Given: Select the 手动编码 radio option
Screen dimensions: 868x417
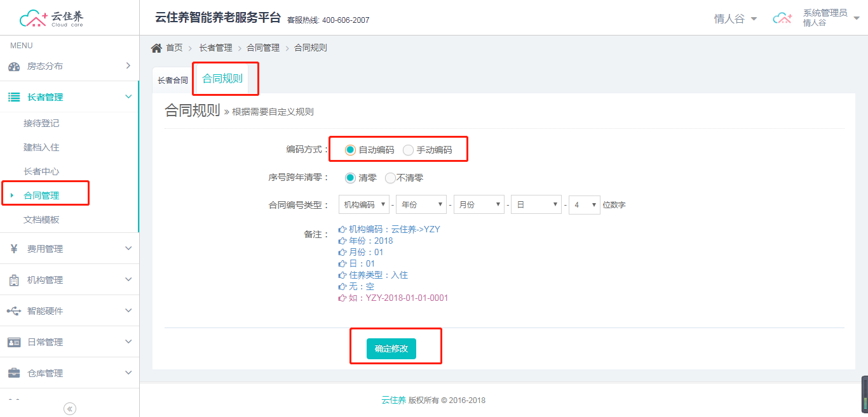Looking at the screenshot, I should (x=408, y=150).
